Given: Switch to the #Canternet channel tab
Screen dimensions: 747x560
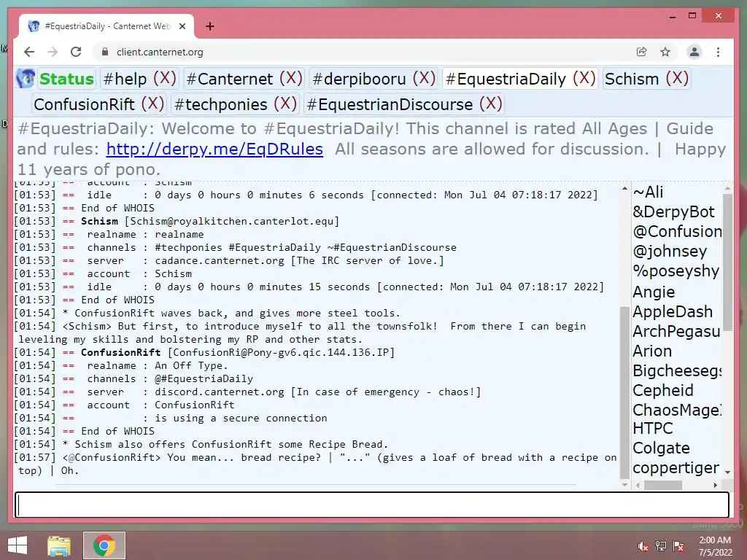Looking at the screenshot, I should tap(230, 79).
